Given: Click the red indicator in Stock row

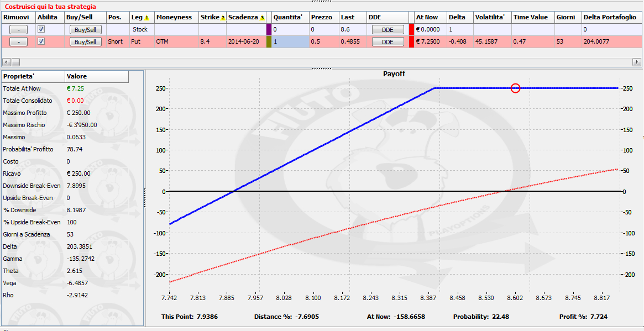Looking at the screenshot, I should click(411, 30).
